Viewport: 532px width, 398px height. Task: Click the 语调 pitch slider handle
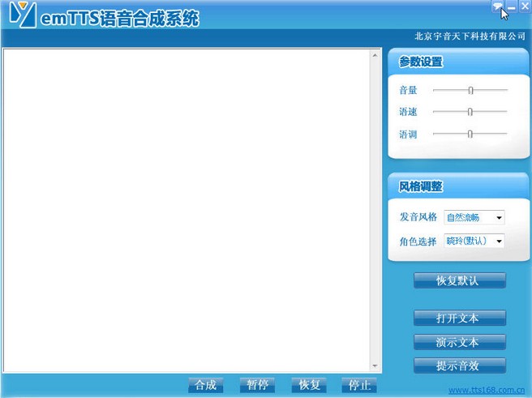coord(470,134)
